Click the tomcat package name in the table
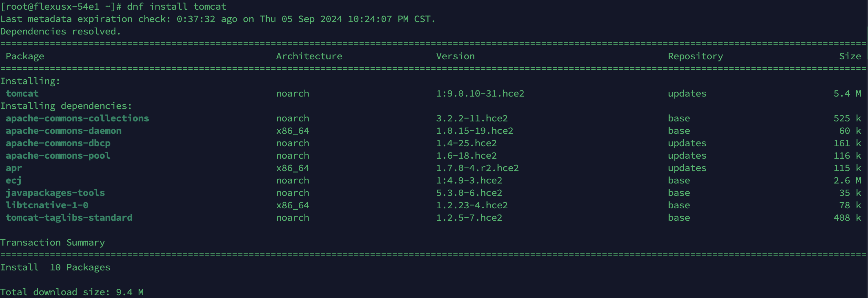This screenshot has height=298, width=868. [22, 93]
